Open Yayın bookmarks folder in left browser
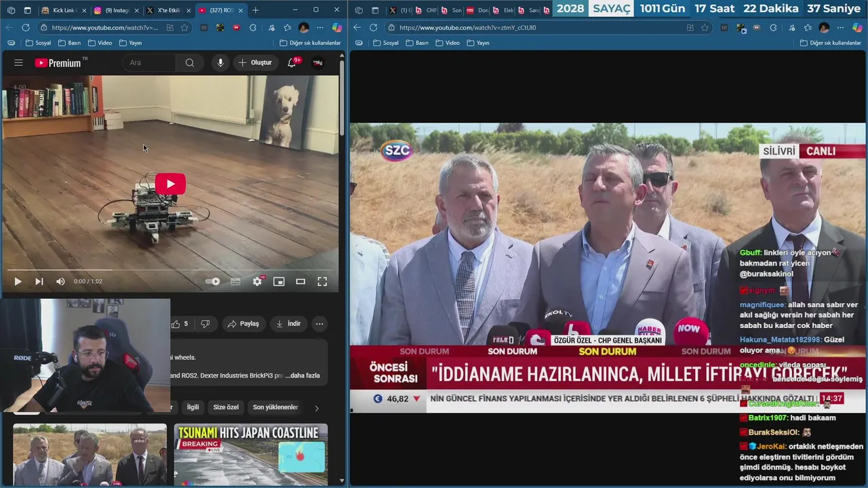The width and height of the screenshot is (868, 488). 130,43
